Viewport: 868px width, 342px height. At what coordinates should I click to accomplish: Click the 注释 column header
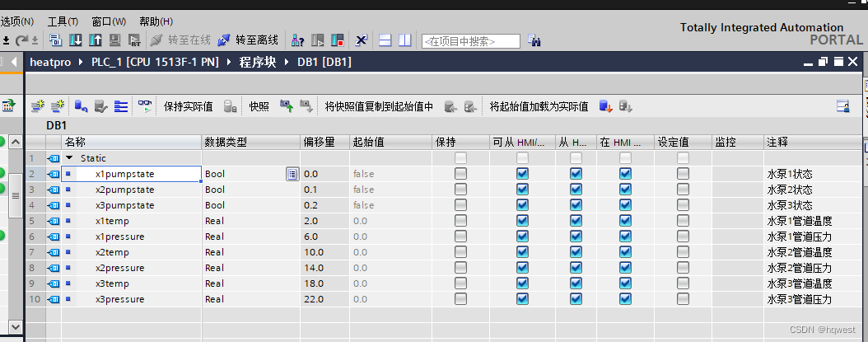pyautogui.click(x=813, y=143)
